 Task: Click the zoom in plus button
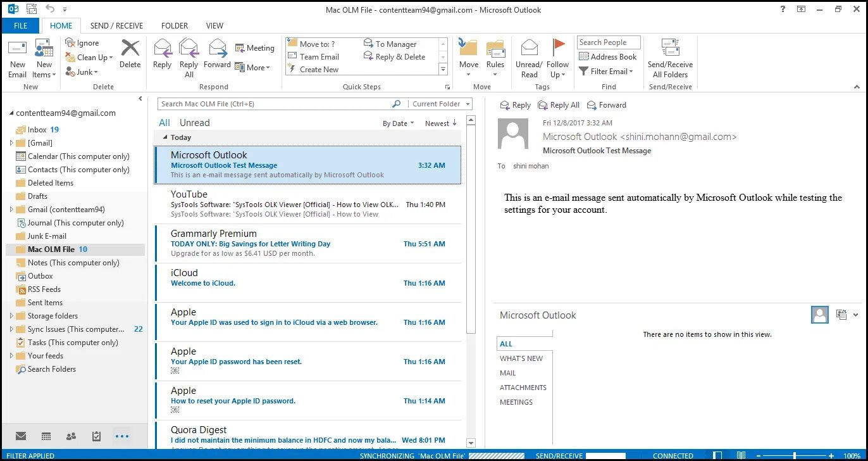coord(831,456)
